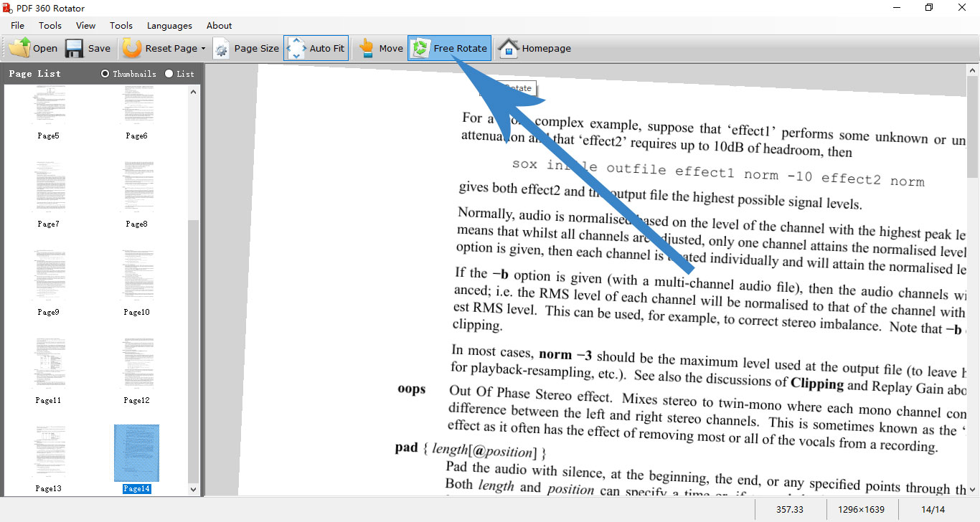Open the File menu
This screenshot has width=980, height=522.
[x=17, y=25]
